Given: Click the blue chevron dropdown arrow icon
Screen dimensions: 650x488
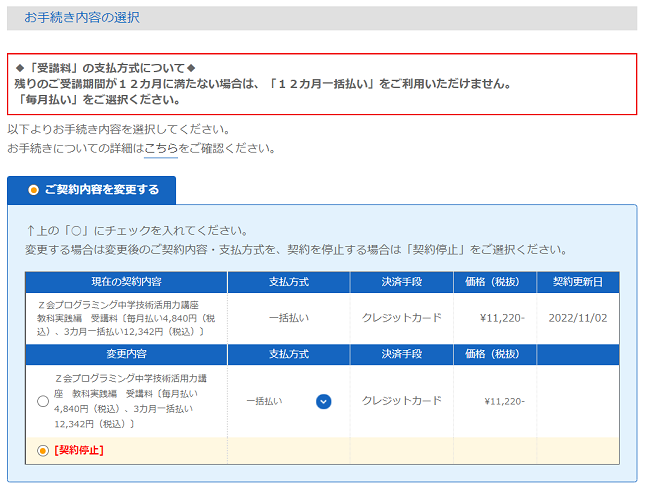Looking at the screenshot, I should click(x=323, y=401).
